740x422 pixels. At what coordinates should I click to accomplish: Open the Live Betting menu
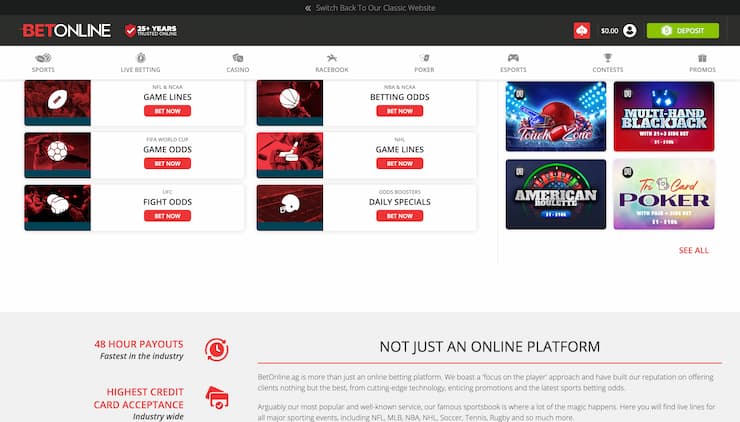tap(140, 63)
